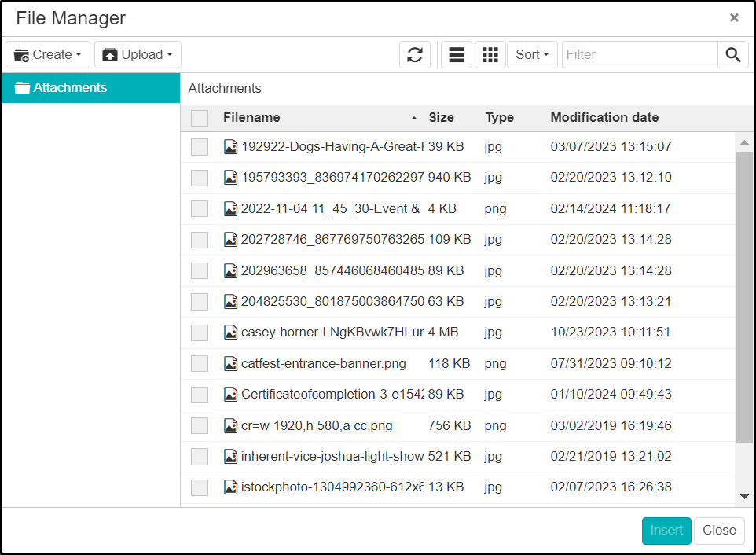Focus the Filter text field
This screenshot has width=756, height=555.
point(640,54)
